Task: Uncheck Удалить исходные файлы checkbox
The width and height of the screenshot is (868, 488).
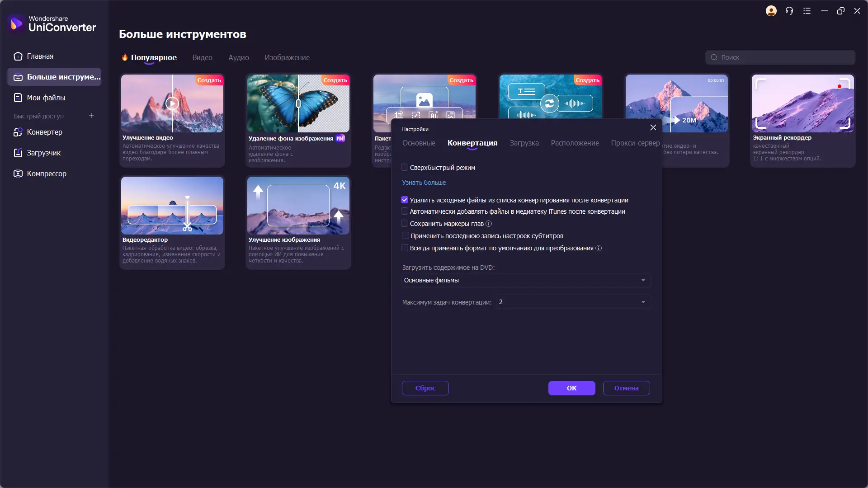Action: [x=405, y=200]
